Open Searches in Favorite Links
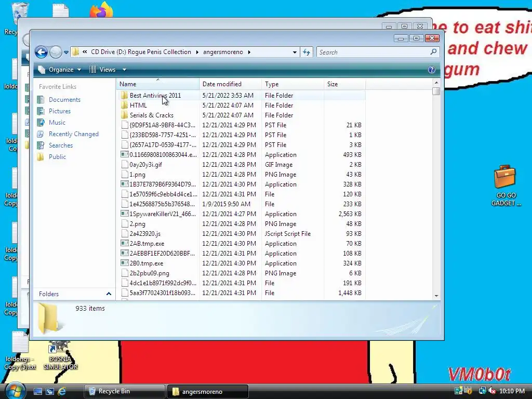 click(61, 145)
